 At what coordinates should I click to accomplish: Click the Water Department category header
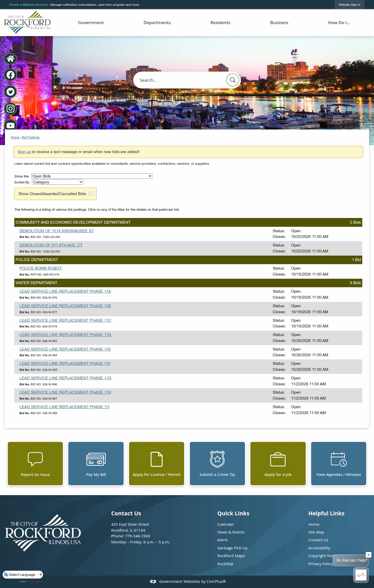(x=188, y=283)
